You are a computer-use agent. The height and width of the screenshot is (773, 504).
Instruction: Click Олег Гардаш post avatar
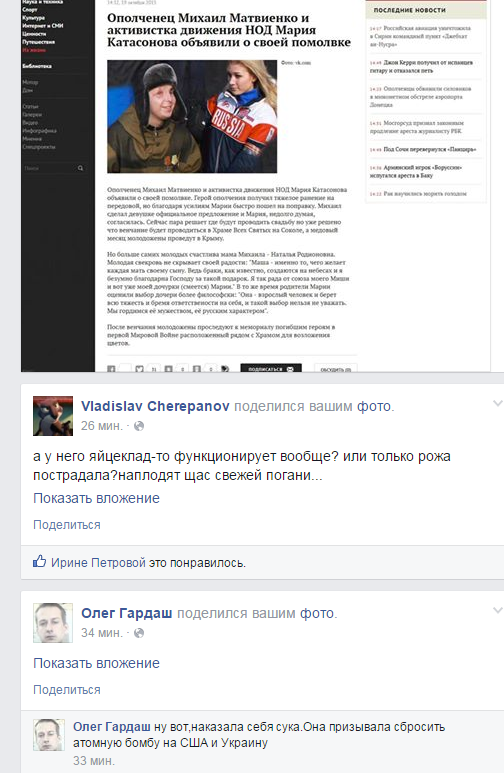[53, 623]
